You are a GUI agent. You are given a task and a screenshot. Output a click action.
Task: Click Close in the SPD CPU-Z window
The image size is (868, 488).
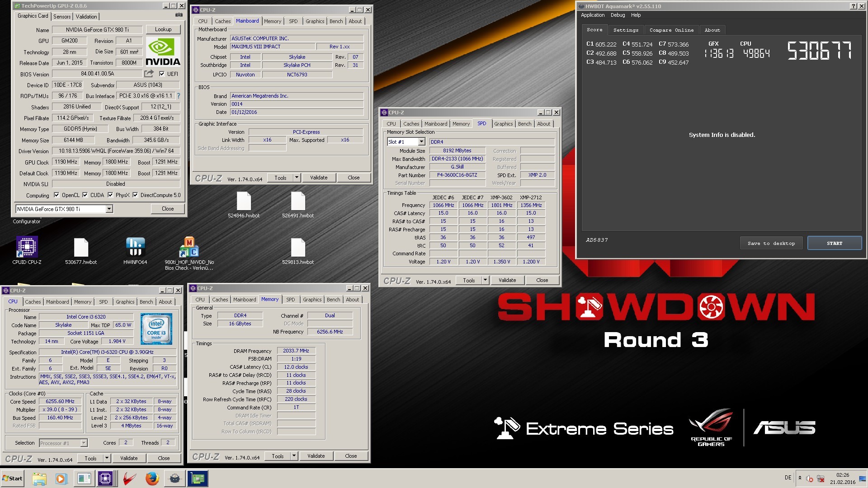click(x=542, y=280)
